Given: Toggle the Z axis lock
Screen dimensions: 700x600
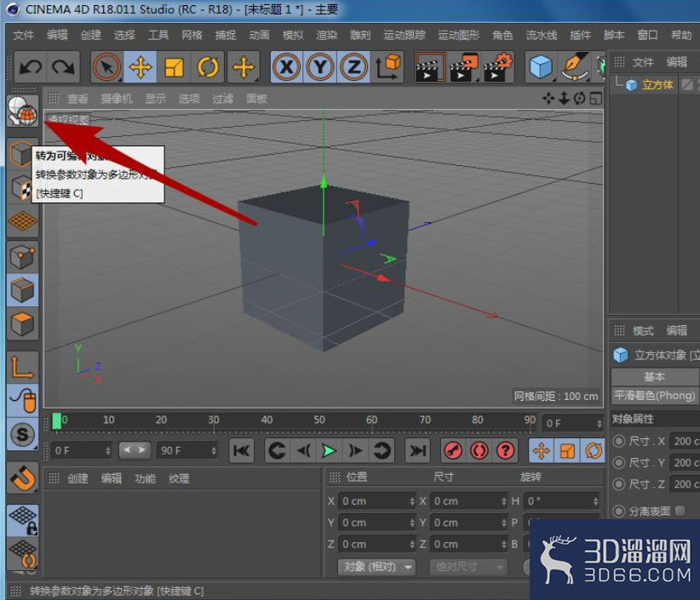Looking at the screenshot, I should 353,67.
